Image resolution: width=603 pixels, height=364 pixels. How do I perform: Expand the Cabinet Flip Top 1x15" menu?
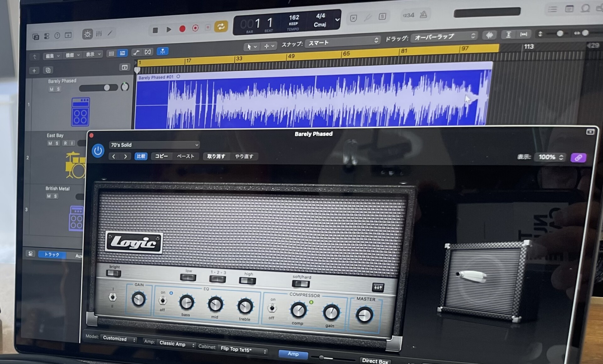[243, 349]
